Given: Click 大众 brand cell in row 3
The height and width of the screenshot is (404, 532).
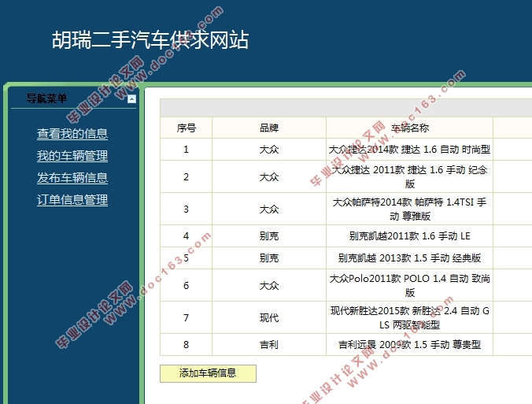Looking at the screenshot, I should pos(269,209).
